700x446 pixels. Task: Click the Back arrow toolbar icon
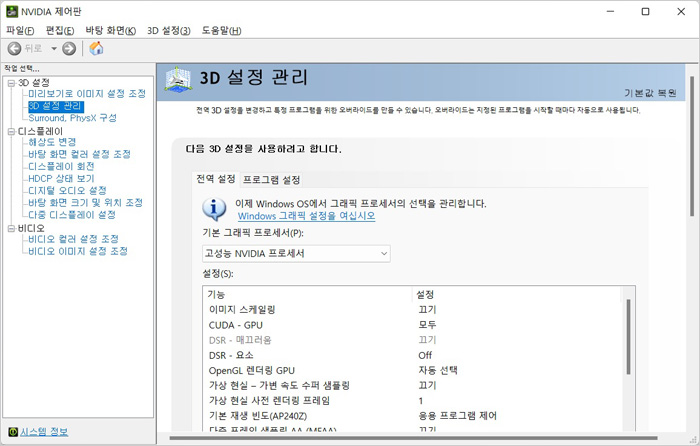14,48
